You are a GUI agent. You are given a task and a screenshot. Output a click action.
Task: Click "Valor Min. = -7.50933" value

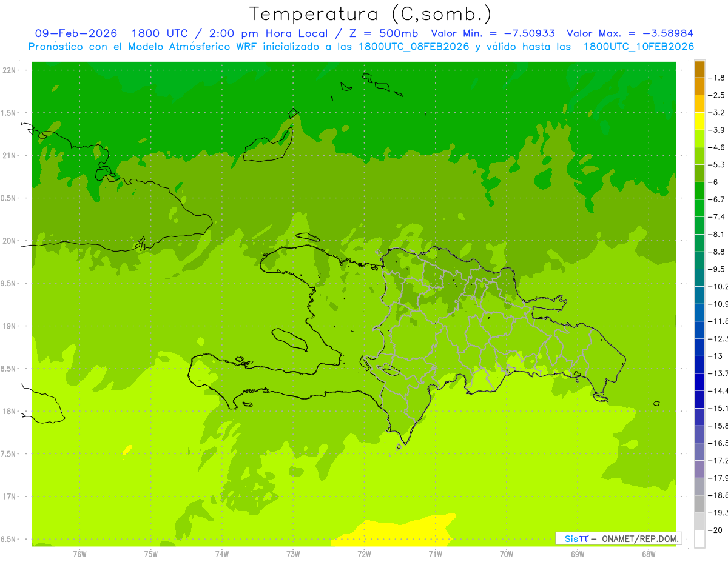pyautogui.click(x=493, y=33)
